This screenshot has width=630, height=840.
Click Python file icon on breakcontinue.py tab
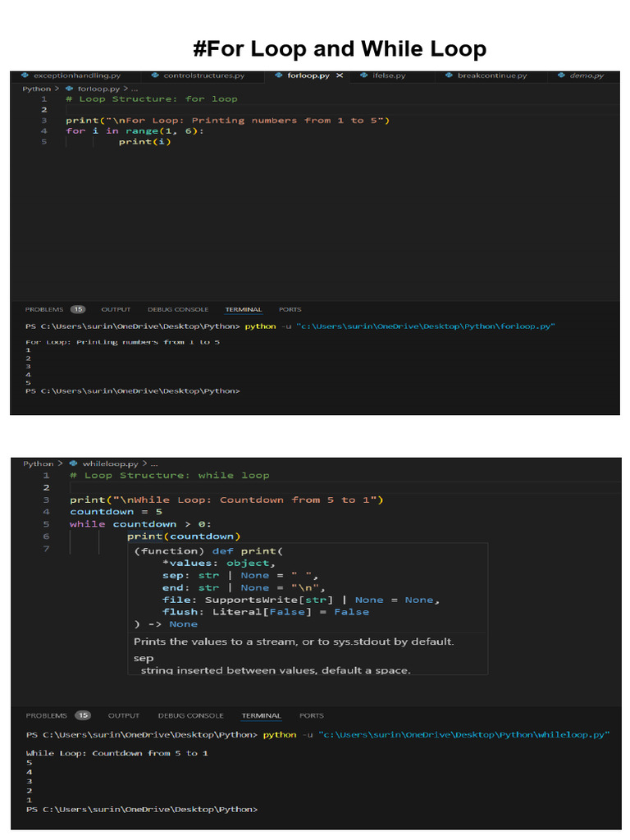coord(449,75)
